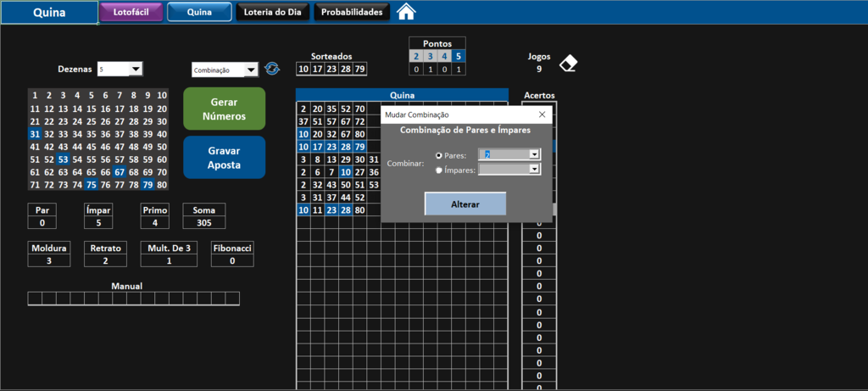Click the Gerar Números button
Image resolution: width=868 pixels, height=391 pixels.
(x=224, y=109)
